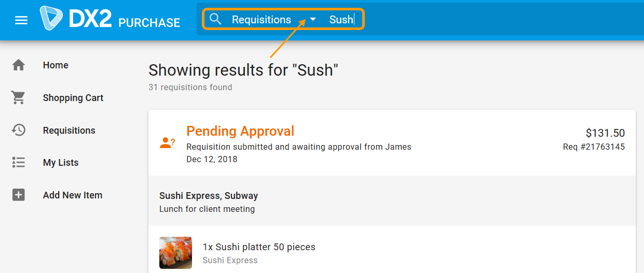Open the sushi platter thumbnail image
Viewport: 644px width, 273px height.
pos(175,253)
